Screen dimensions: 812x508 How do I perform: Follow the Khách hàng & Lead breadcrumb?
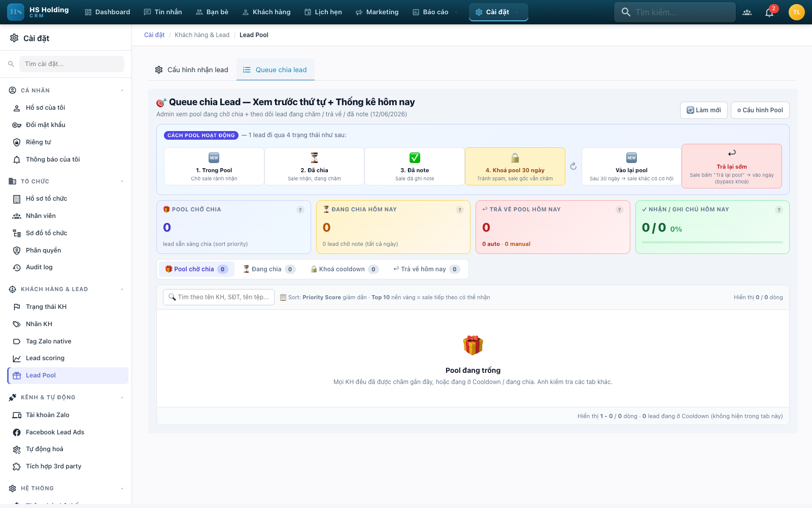[202, 35]
